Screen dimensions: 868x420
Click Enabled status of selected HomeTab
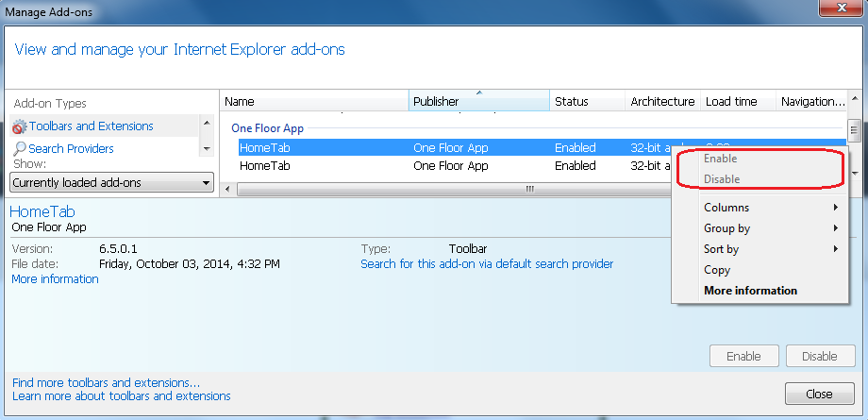576,148
